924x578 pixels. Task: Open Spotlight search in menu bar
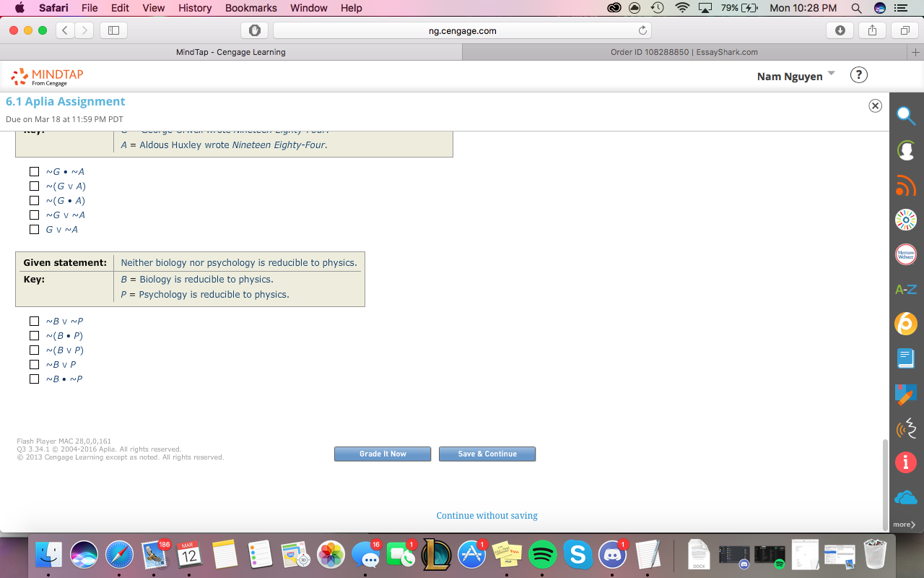coord(856,8)
